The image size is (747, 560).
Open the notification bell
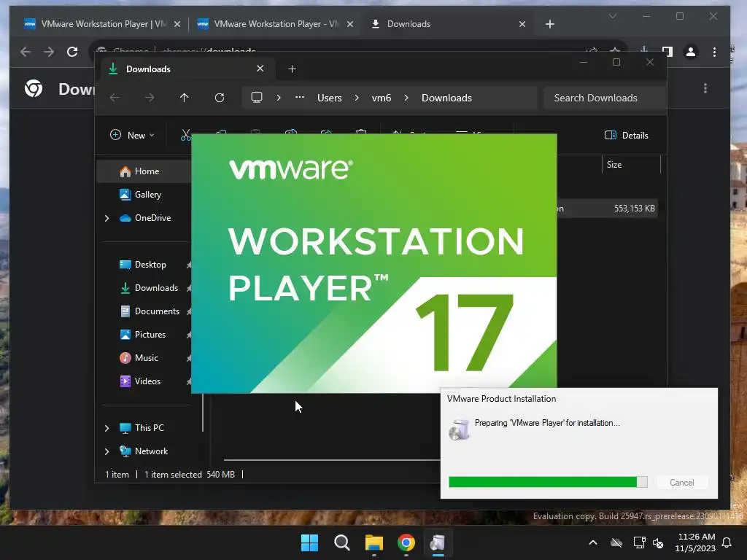727,542
